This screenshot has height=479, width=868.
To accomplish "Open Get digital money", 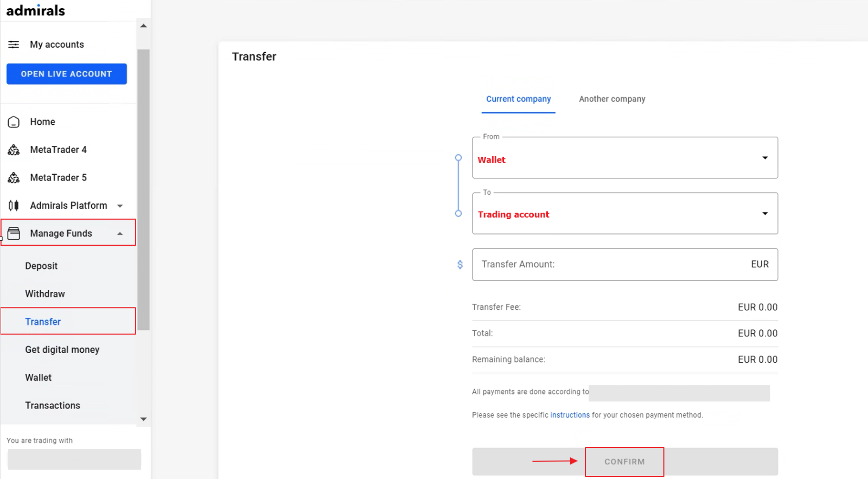I will coord(62,350).
